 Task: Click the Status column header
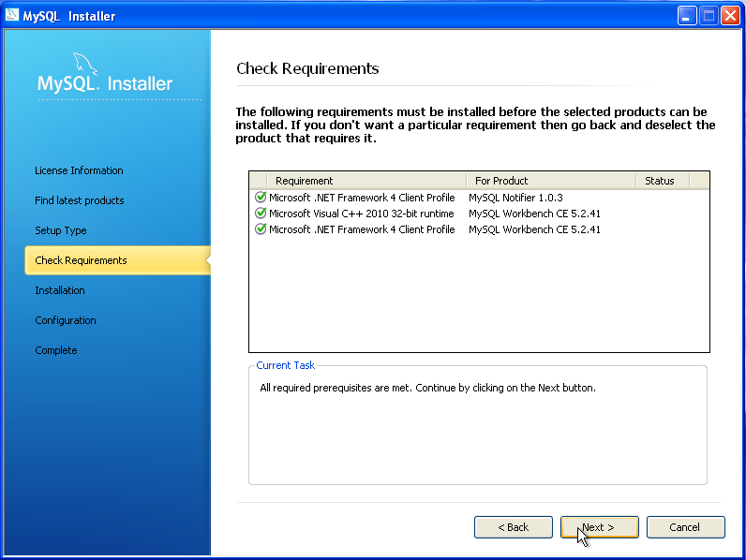tap(660, 181)
